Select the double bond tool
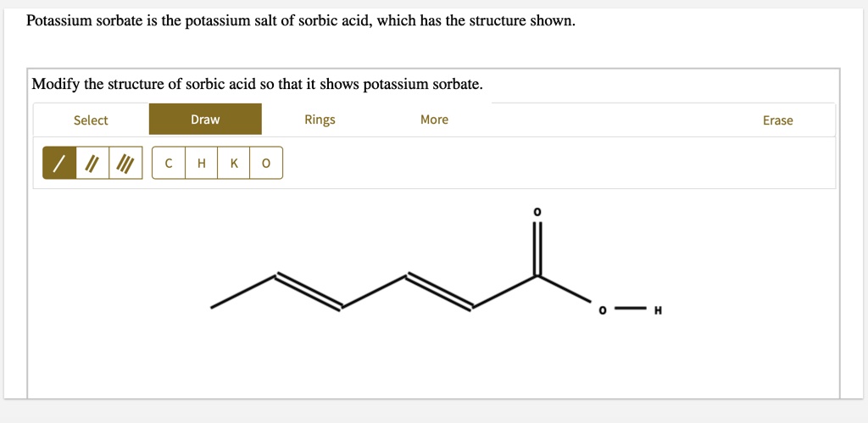Image resolution: width=868 pixels, height=423 pixels. tap(92, 163)
